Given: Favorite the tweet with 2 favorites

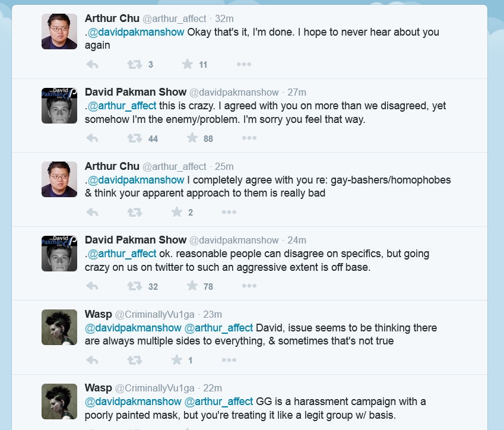Looking at the screenshot, I should pyautogui.click(x=176, y=212).
